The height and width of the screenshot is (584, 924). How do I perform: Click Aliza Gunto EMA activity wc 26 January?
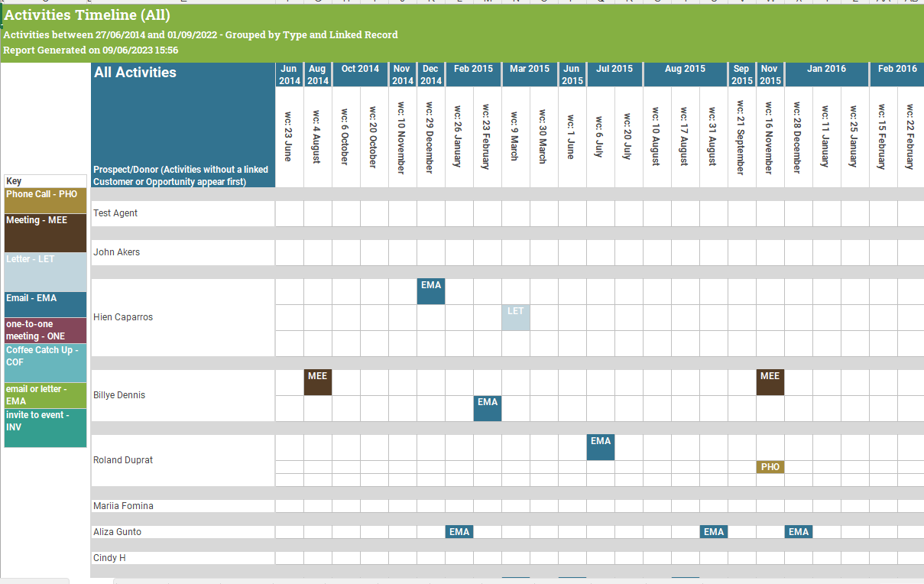[459, 532]
